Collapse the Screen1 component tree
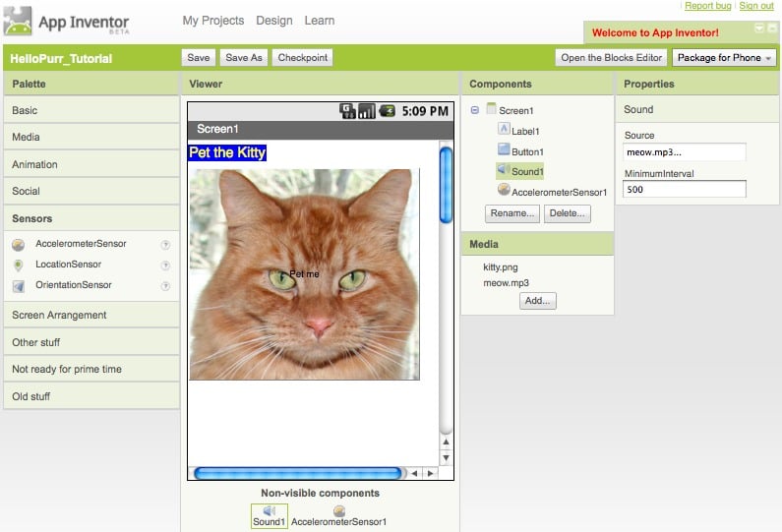The width and height of the screenshot is (782, 532). click(x=475, y=110)
